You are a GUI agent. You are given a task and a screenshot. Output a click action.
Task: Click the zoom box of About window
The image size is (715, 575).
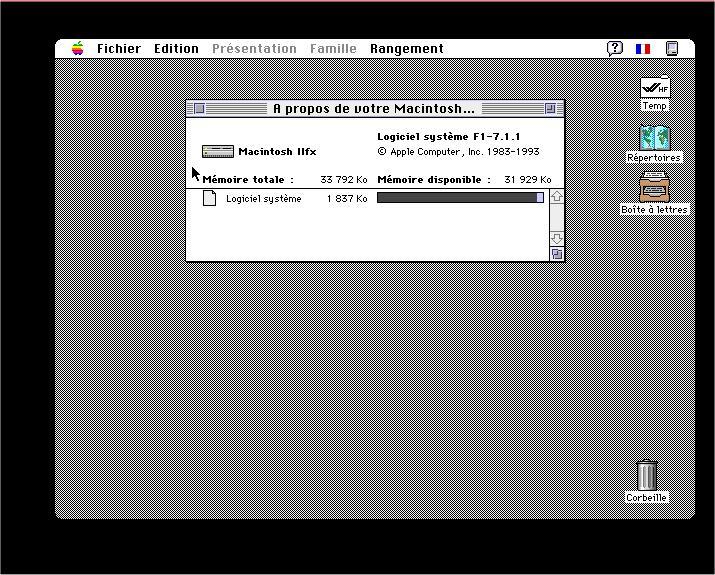(550, 109)
